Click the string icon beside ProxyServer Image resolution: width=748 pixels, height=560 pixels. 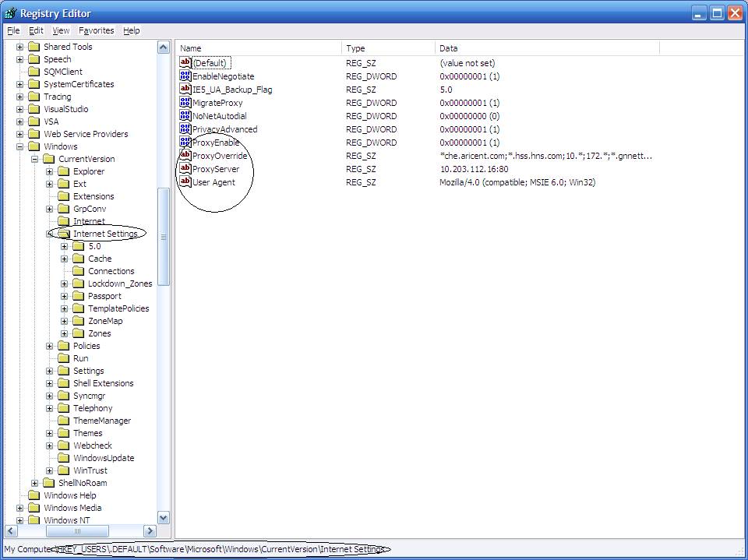click(185, 168)
